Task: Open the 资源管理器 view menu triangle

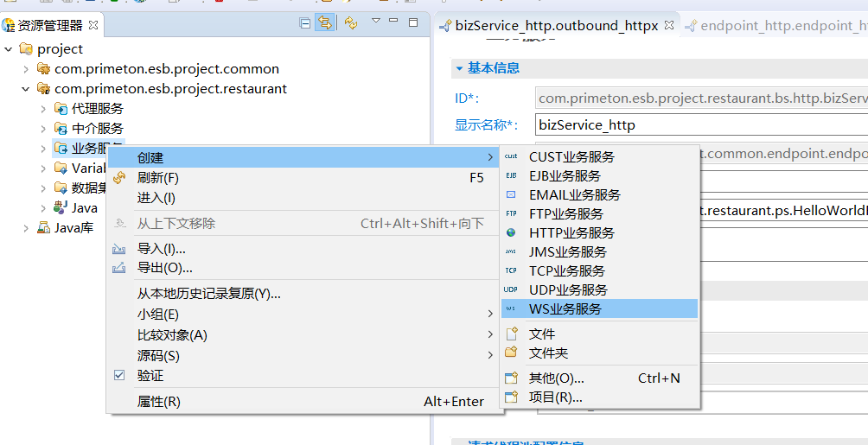Action: click(x=376, y=21)
